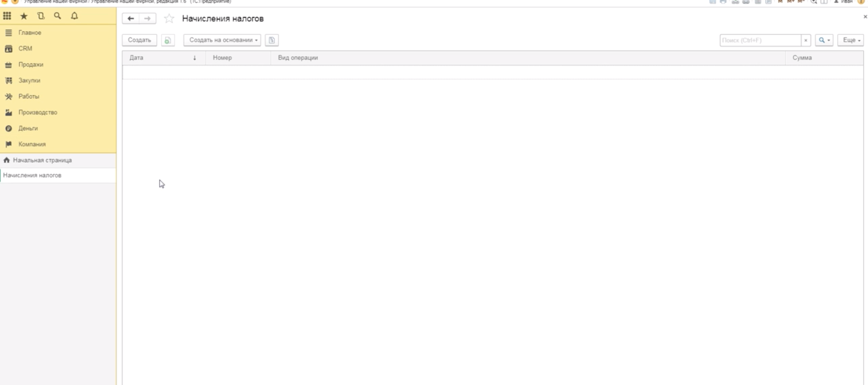Open the Продажи section
The width and height of the screenshot is (868, 385).
31,65
